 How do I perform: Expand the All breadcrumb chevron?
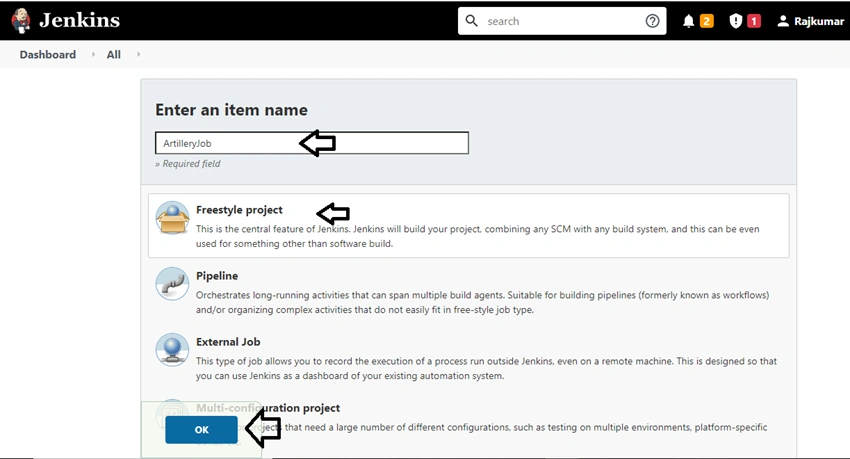pos(138,54)
